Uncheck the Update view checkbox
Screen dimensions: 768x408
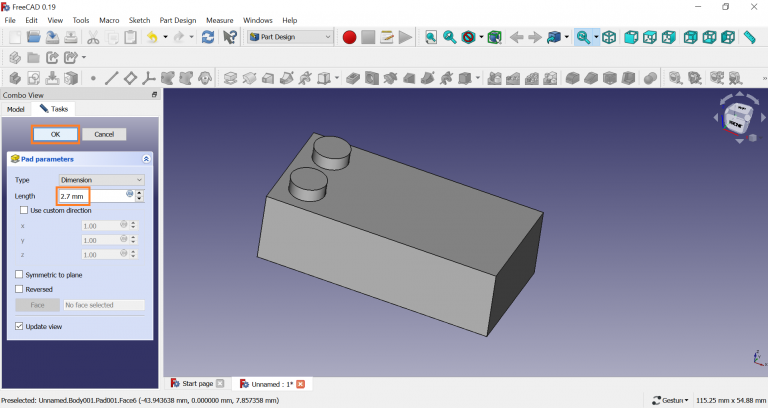point(19,326)
